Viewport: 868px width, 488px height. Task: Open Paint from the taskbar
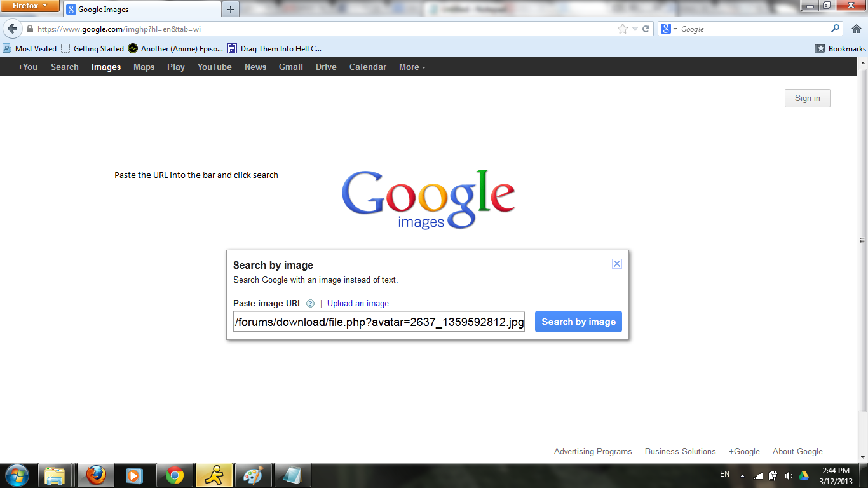tap(253, 475)
